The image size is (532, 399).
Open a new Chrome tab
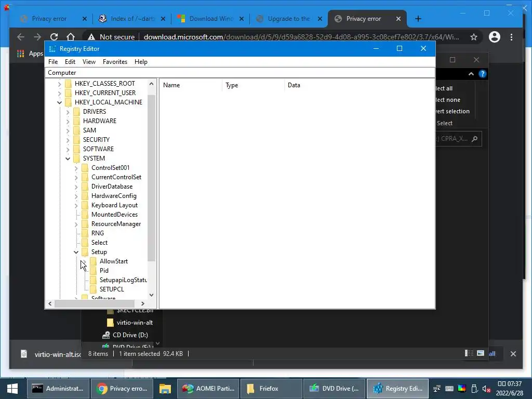[x=418, y=19]
